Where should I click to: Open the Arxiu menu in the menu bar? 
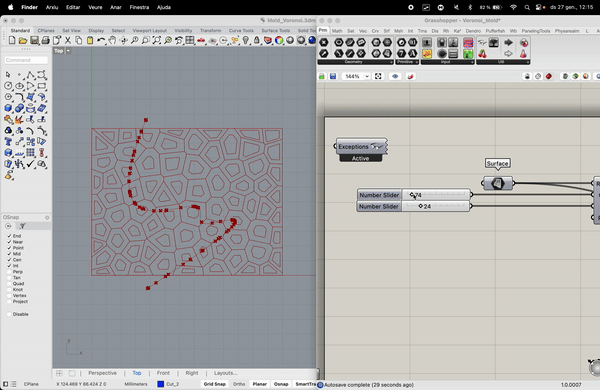pos(52,7)
